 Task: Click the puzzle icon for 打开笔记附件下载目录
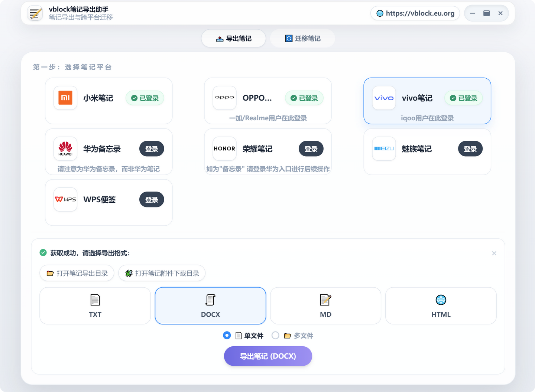[129, 274]
